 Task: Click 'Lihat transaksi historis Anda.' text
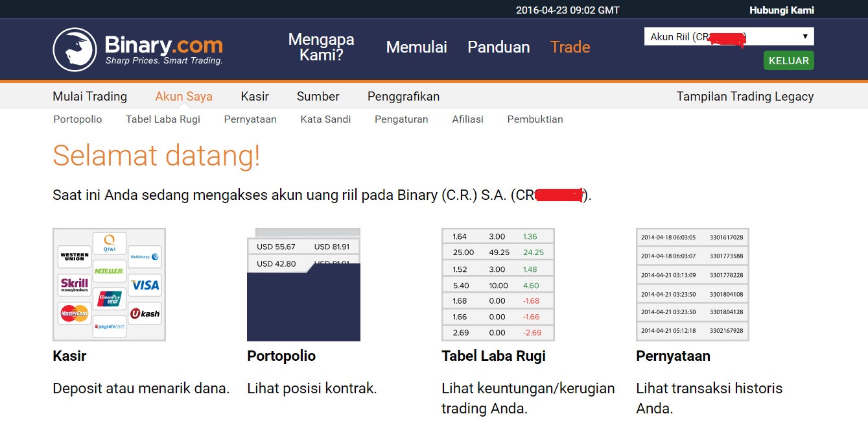tap(709, 398)
